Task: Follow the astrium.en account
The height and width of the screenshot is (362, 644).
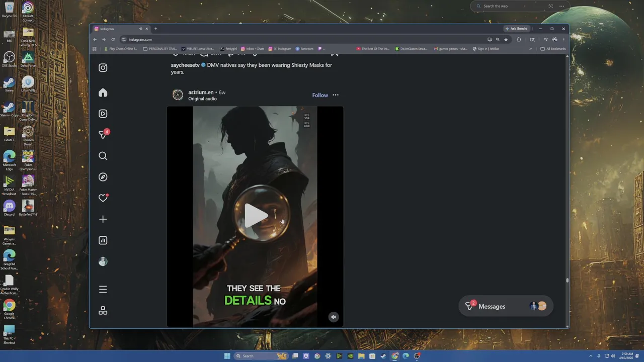Action: [x=320, y=95]
